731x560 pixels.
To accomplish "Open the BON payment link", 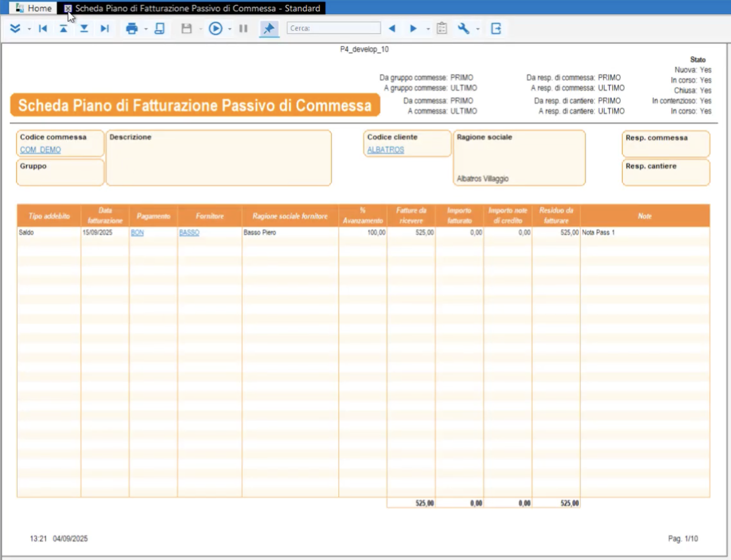I will (137, 232).
